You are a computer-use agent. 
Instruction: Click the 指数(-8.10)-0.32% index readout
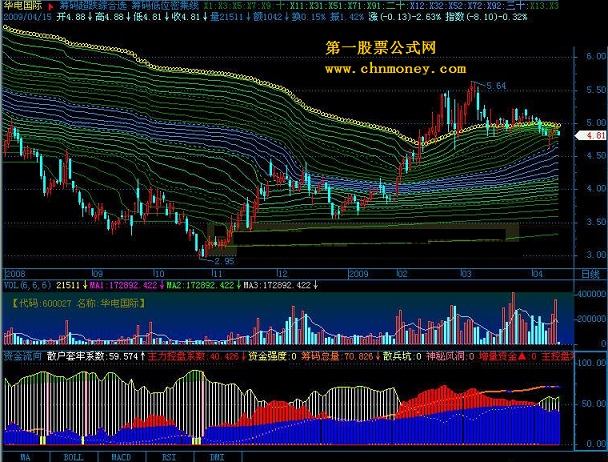(x=487, y=17)
